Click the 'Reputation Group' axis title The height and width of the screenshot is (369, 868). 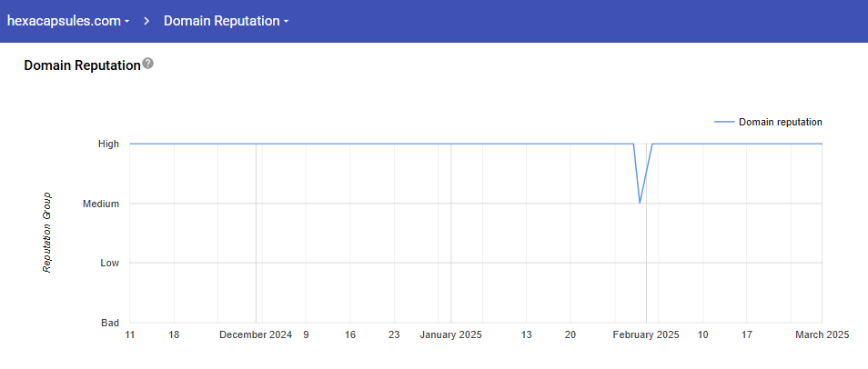tap(47, 233)
